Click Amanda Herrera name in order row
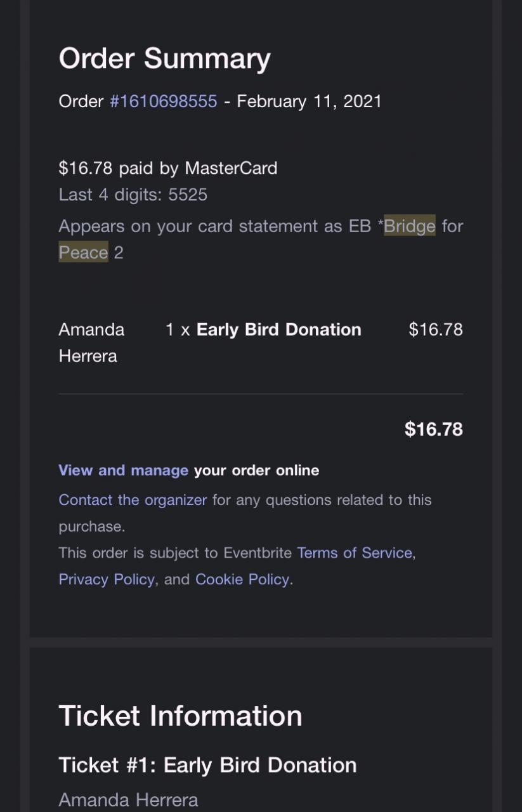This screenshot has height=812, width=522. click(x=91, y=343)
